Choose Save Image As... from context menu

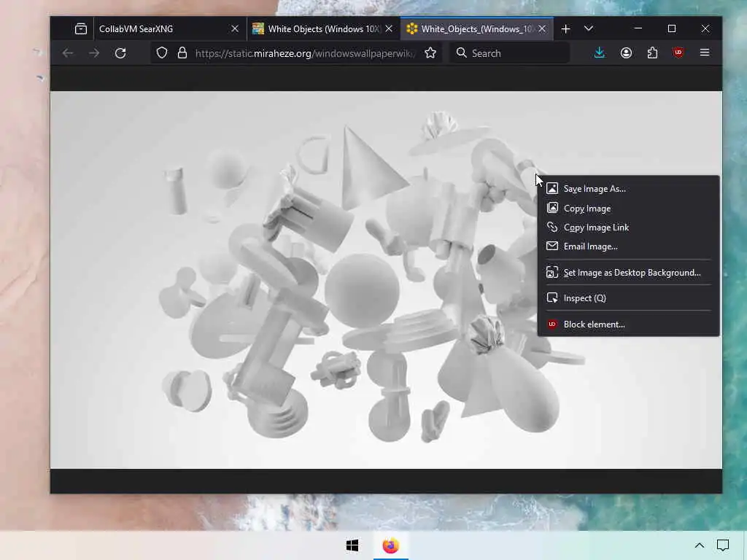coord(628,189)
